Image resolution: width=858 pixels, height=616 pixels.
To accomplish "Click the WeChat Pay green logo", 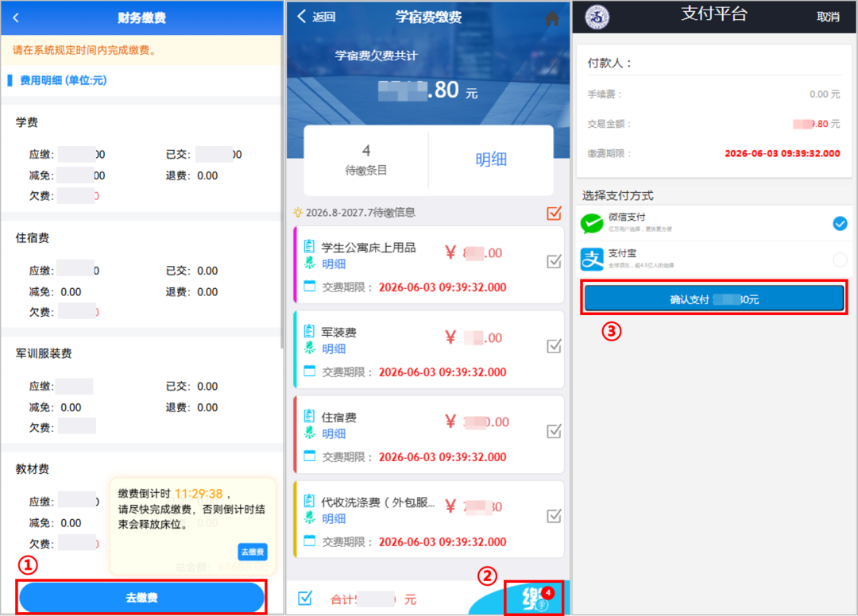I will 592,223.
